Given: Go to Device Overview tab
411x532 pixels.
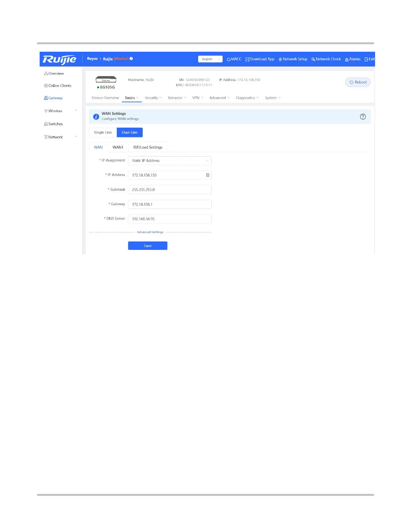Looking at the screenshot, I should tap(105, 98).
